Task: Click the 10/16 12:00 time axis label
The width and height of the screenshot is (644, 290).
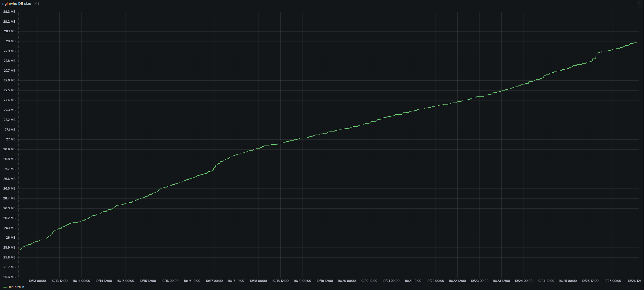Action: click(x=192, y=281)
